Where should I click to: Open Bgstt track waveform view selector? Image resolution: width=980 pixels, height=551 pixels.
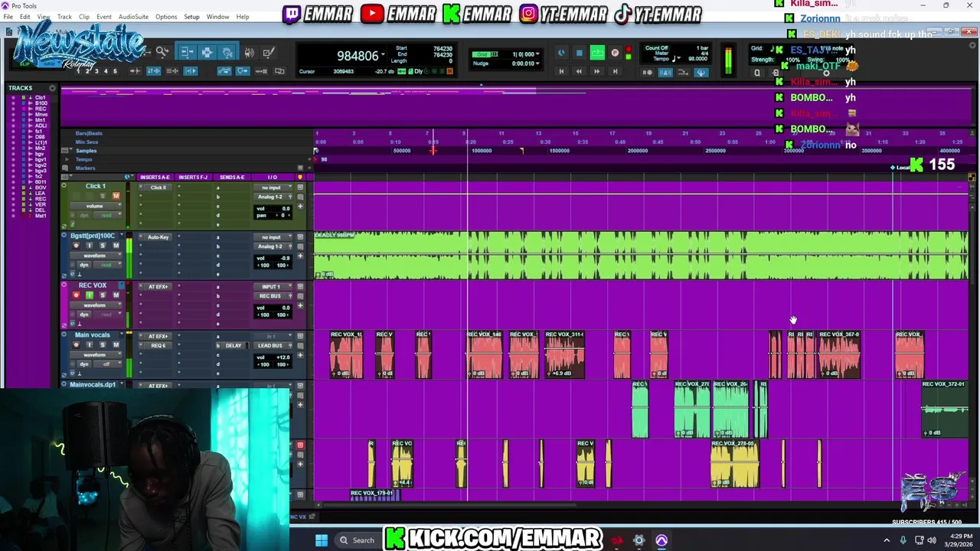[96, 256]
